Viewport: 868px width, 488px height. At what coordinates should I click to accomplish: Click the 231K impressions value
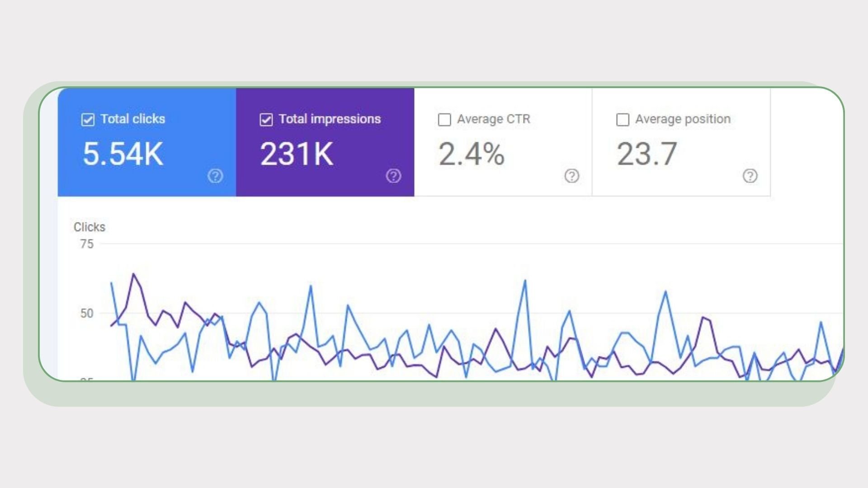[x=297, y=154]
